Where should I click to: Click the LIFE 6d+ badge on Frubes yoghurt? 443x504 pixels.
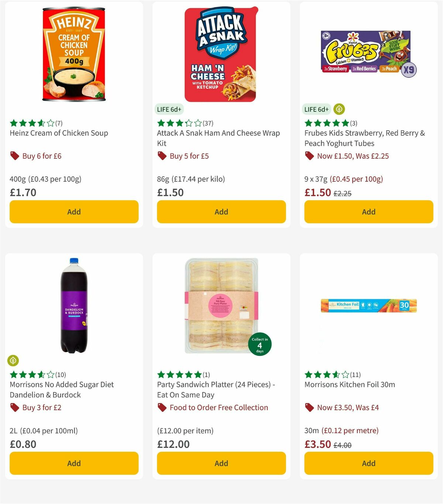[x=316, y=109]
